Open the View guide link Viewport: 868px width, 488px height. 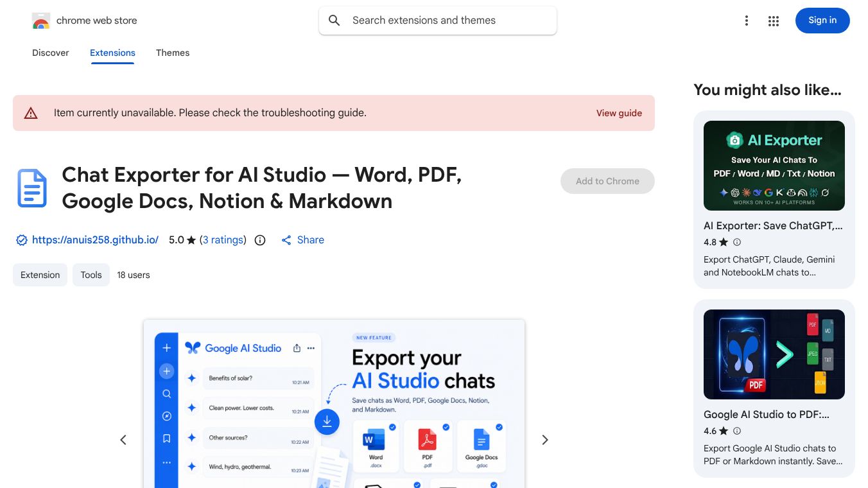[x=619, y=113]
